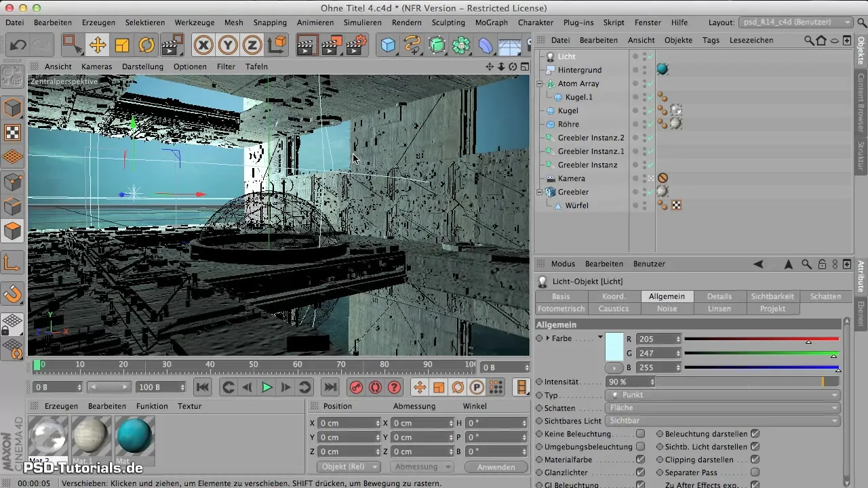Viewport: 868px width, 488px height.
Task: Select the blue Mat material thumbnail
Action: click(135, 436)
